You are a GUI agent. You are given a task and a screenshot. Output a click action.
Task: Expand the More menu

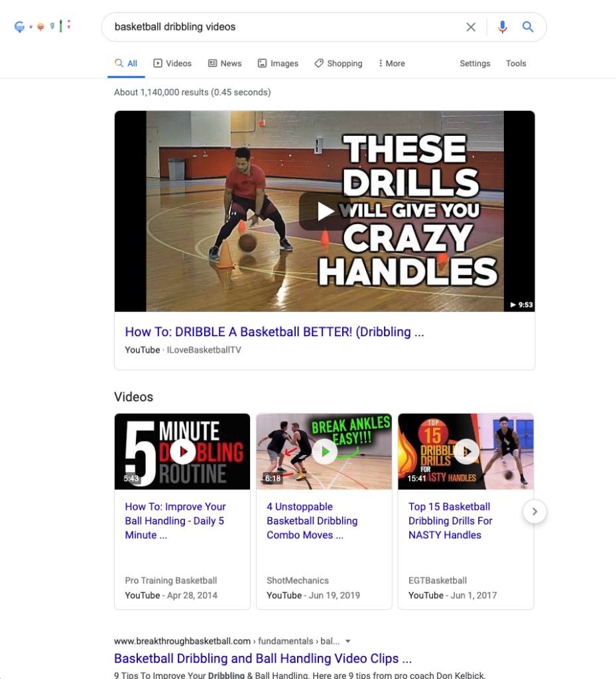[x=392, y=64]
